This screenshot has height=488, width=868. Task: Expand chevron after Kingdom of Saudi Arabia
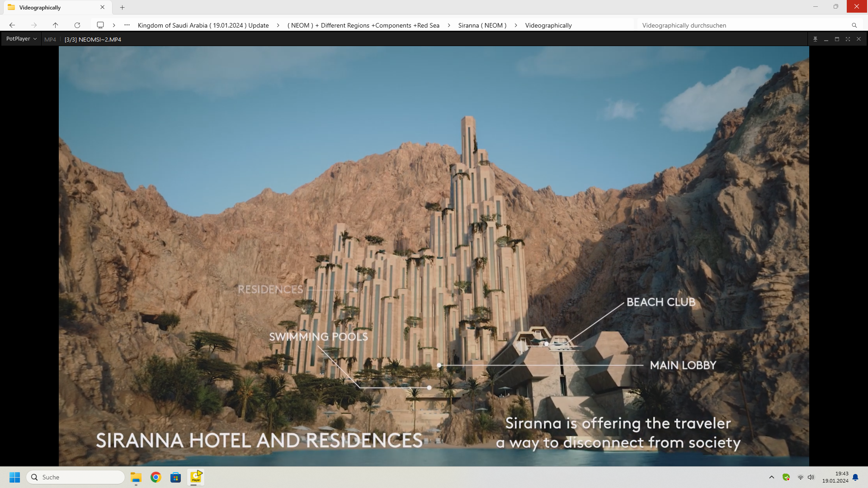click(x=278, y=25)
